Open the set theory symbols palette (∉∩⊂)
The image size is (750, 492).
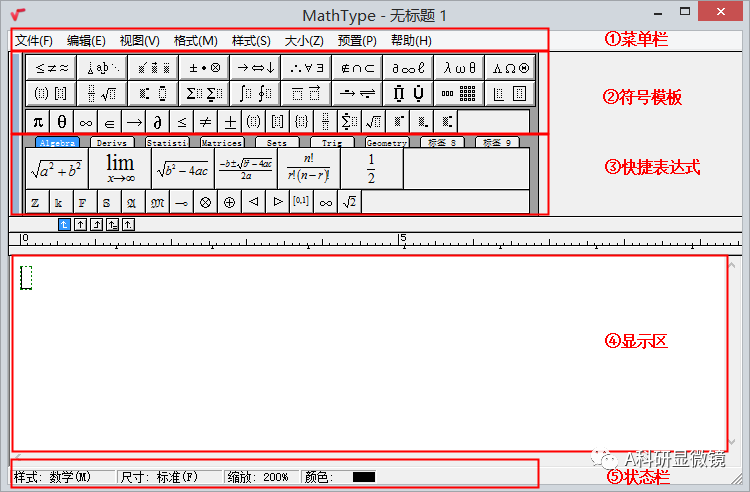pyautogui.click(x=357, y=68)
